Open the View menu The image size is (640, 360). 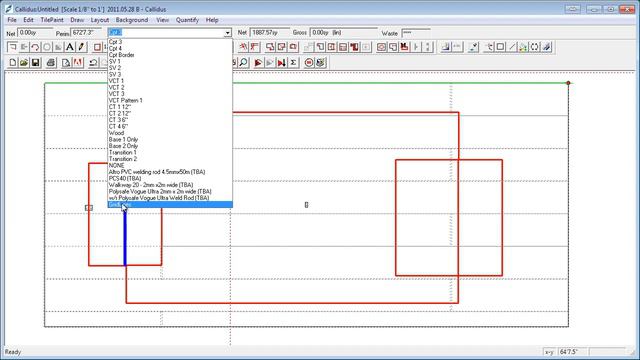(x=162, y=20)
